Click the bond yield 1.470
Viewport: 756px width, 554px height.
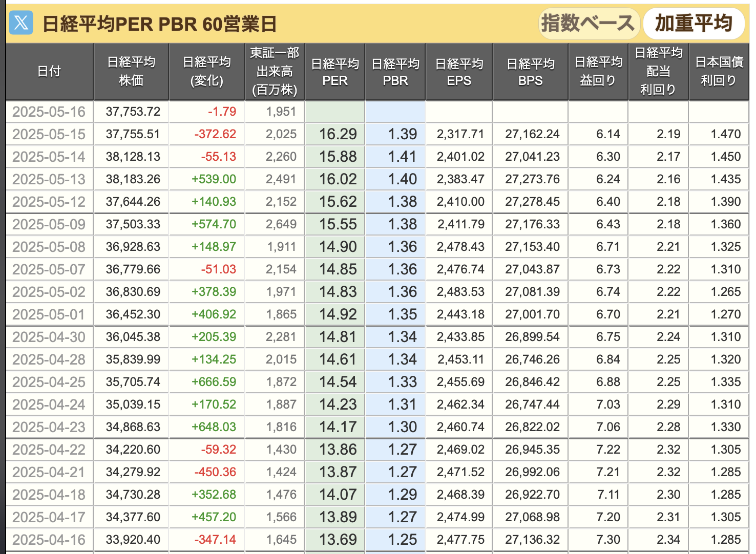[726, 134]
